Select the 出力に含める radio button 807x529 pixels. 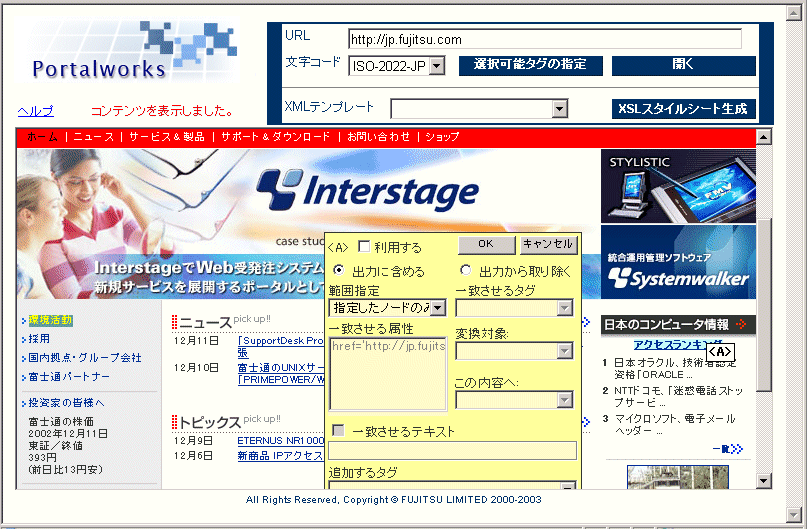click(x=339, y=270)
